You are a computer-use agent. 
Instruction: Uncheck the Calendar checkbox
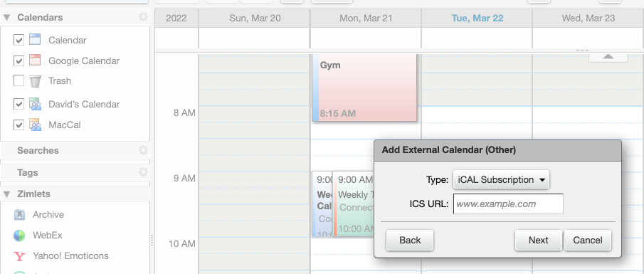(19, 40)
